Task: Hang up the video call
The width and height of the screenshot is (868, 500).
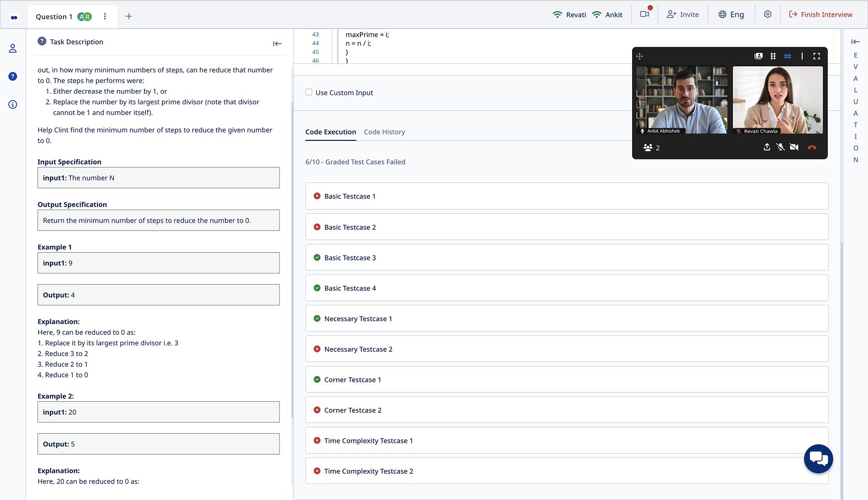Action: [x=812, y=147]
